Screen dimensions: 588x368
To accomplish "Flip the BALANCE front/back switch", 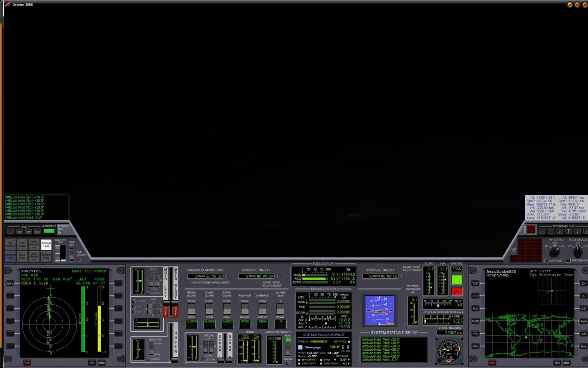I will (x=151, y=349).
